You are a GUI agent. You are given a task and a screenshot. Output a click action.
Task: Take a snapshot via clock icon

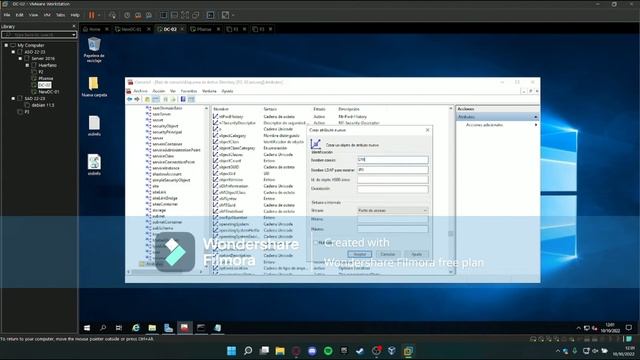[127, 15]
